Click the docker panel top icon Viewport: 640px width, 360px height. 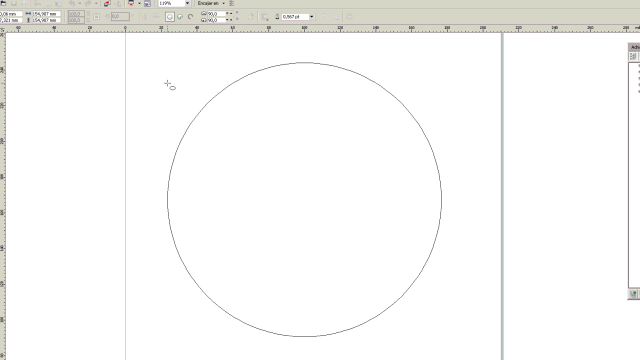click(633, 56)
